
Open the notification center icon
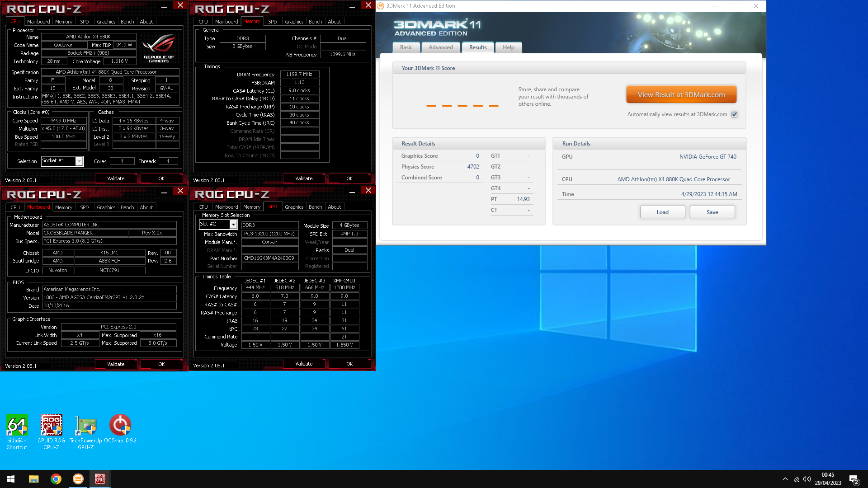point(854,479)
